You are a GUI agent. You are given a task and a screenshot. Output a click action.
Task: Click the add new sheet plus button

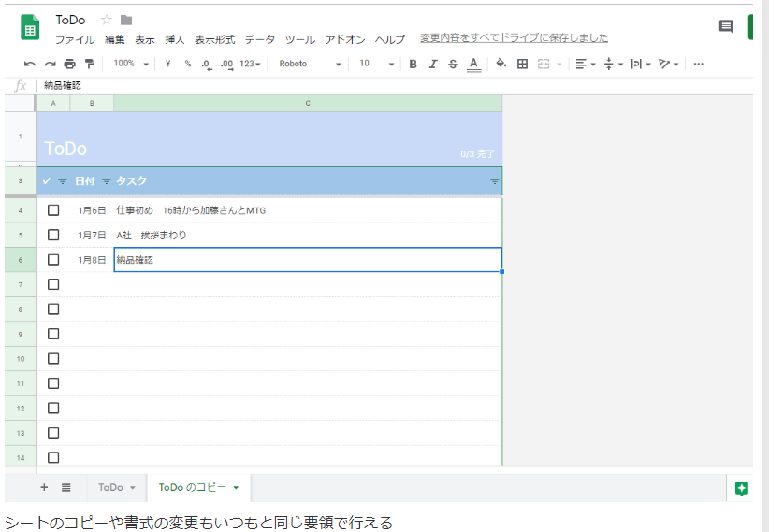(44, 487)
